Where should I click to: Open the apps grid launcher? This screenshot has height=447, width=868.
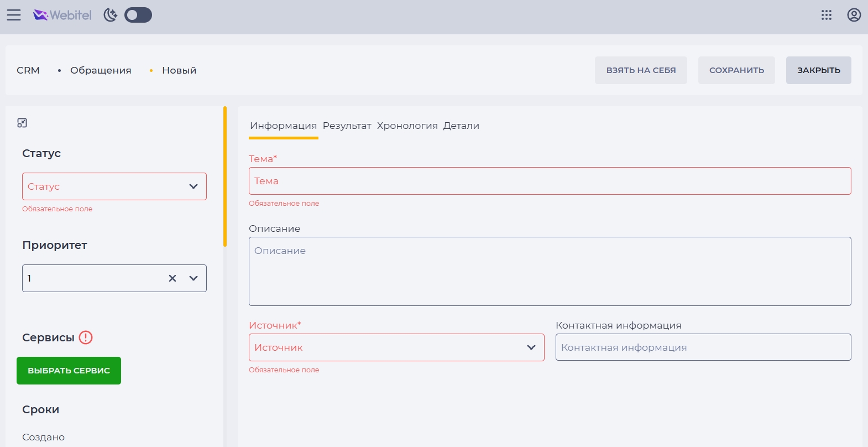(827, 15)
